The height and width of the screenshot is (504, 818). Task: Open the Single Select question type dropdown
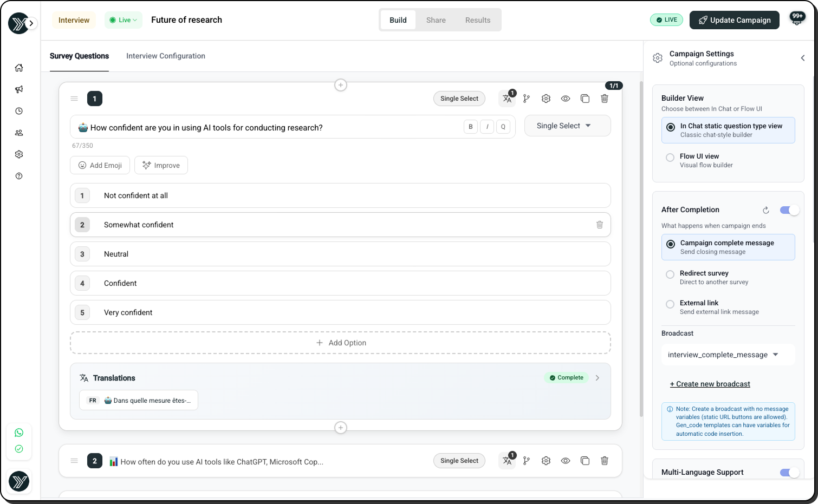pos(567,126)
